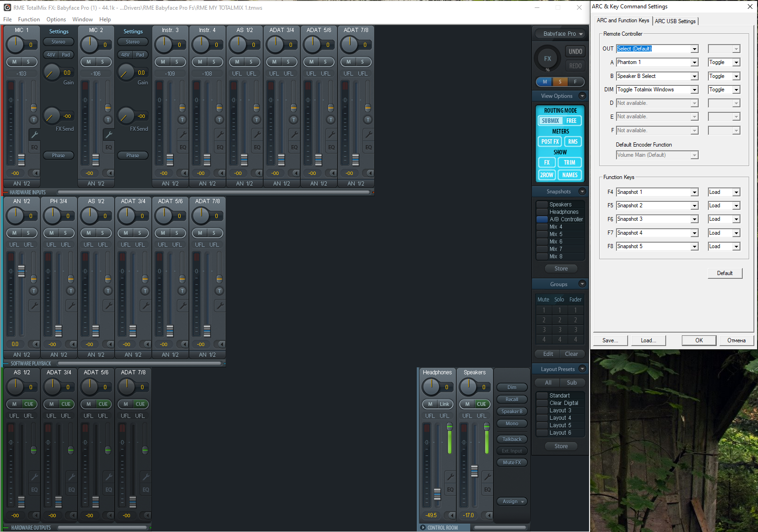Open the Assign dropdown in control room
Viewport: 758px width, 532px height.
512,501
